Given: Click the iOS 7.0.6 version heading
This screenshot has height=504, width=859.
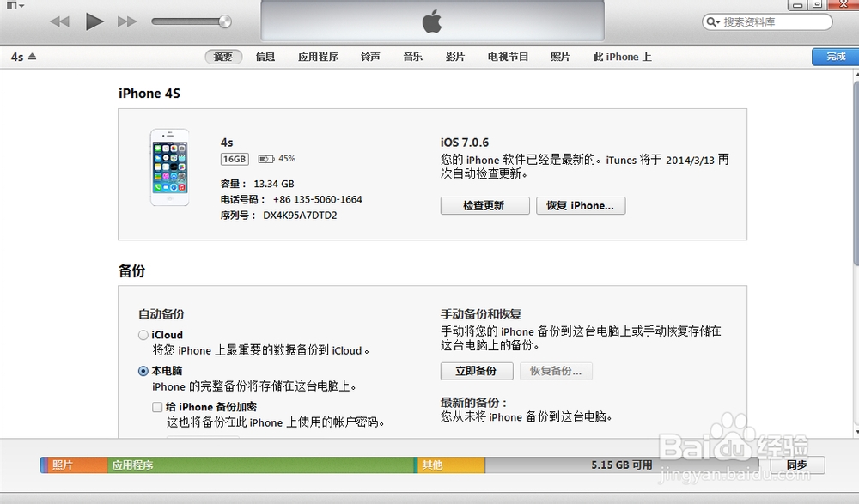Looking at the screenshot, I should point(465,143).
